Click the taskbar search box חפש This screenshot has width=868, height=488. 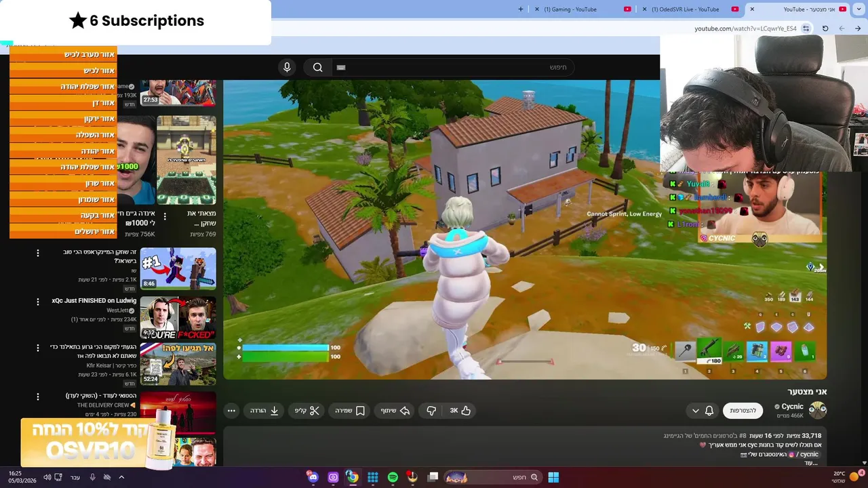[494, 477]
